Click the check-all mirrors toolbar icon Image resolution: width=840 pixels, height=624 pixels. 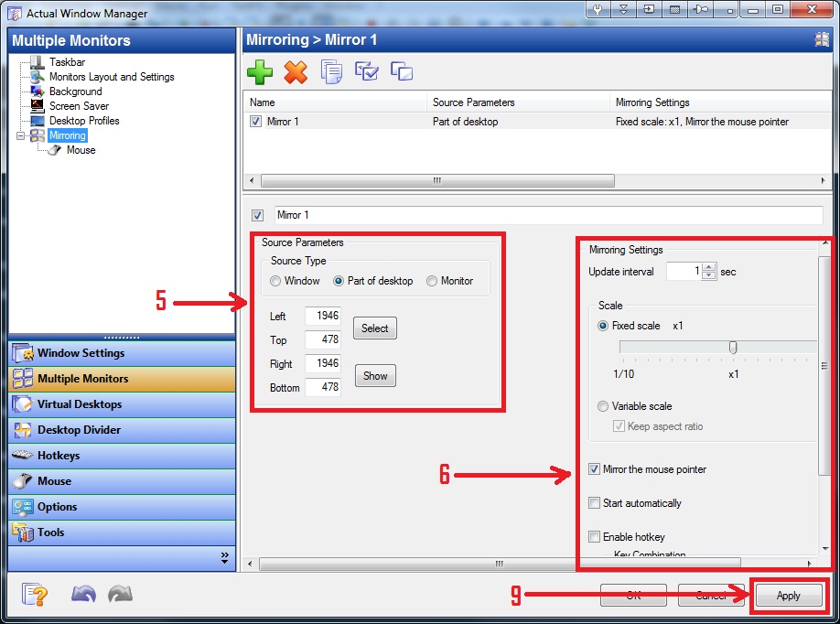(x=366, y=71)
